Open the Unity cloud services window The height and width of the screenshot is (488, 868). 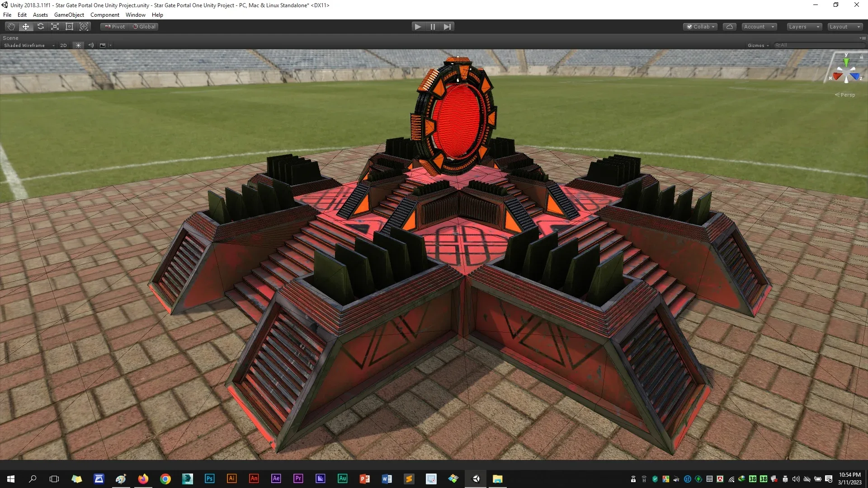tap(729, 26)
